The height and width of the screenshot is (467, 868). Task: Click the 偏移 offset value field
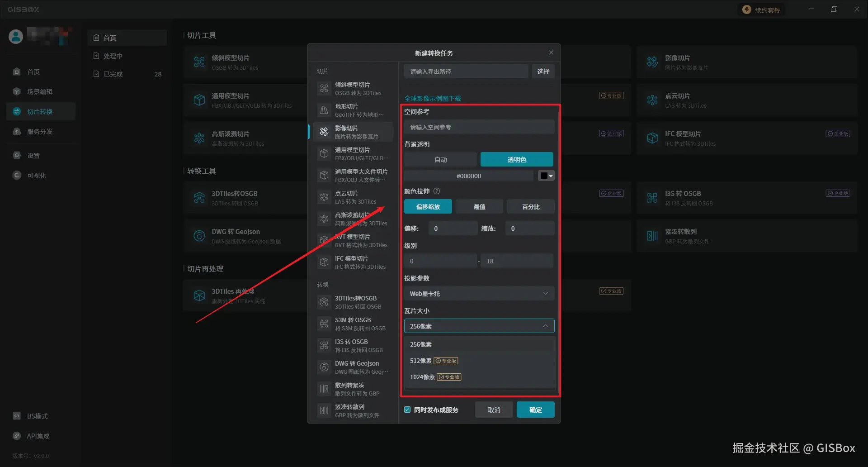453,229
